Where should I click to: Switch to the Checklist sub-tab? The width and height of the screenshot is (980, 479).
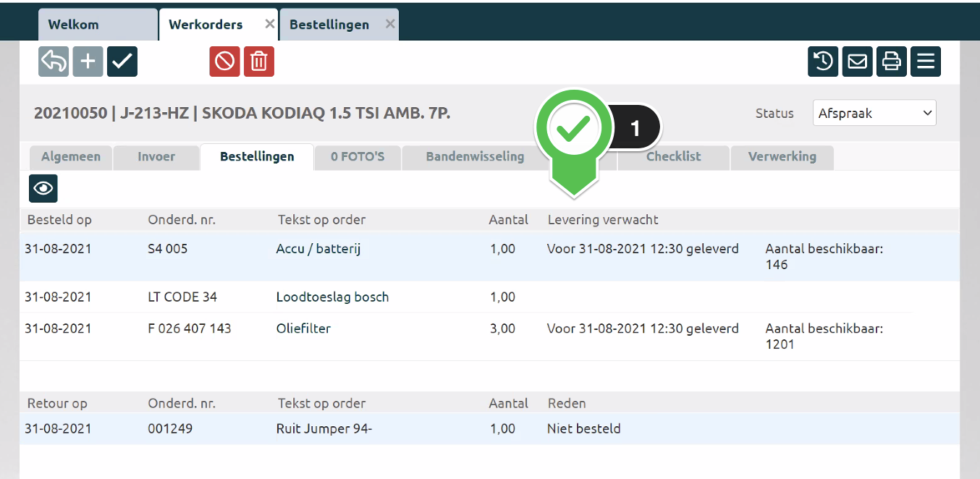pos(673,157)
